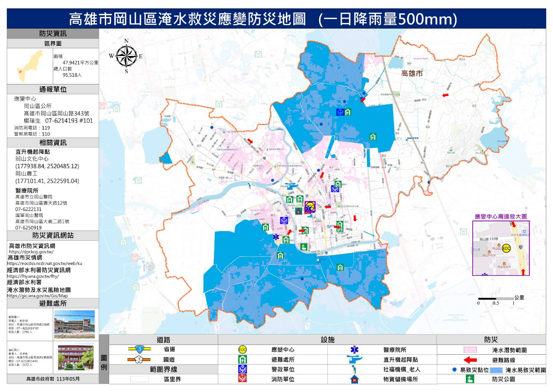Click the 相關資訊 section header
Viewport: 553px width, 392px height.
pyautogui.click(x=53, y=143)
